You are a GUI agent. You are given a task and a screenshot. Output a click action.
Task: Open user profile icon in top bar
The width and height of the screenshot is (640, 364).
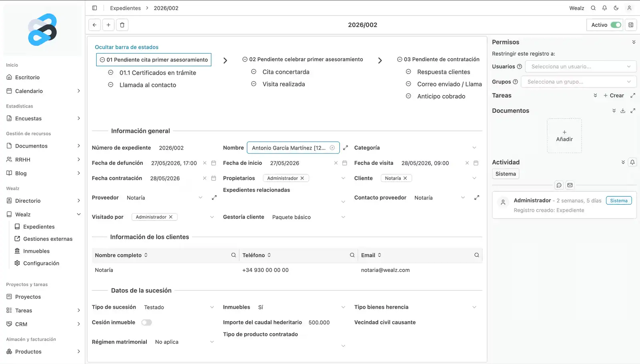629,8
